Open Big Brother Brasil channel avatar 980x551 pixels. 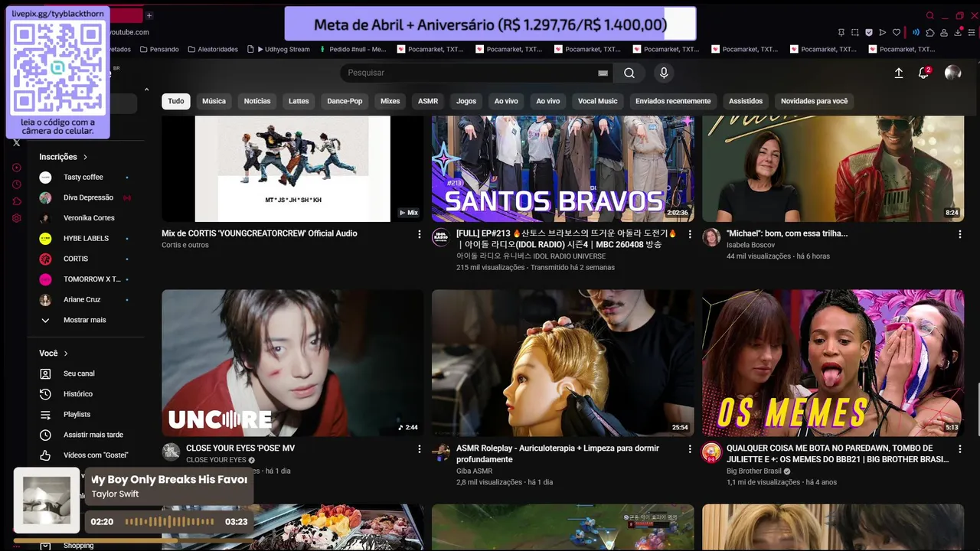tap(711, 452)
